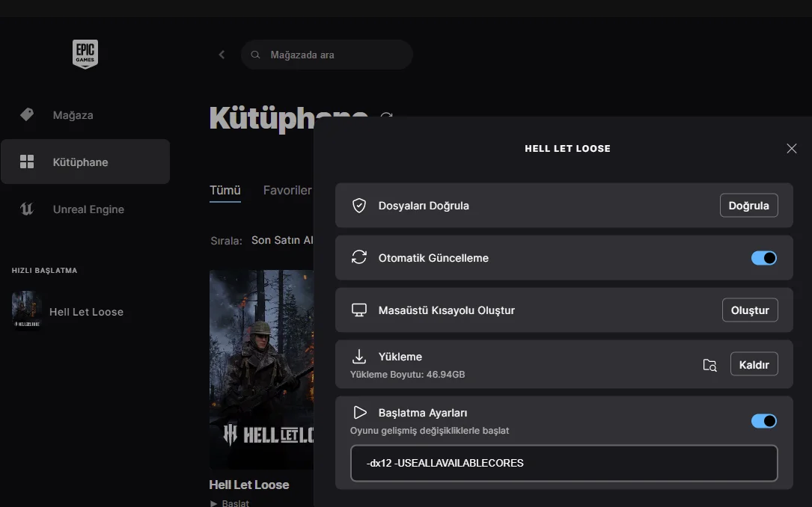Click the play triangle icon for Başlatma Ayarları
The height and width of the screenshot is (507, 812).
pyautogui.click(x=359, y=412)
